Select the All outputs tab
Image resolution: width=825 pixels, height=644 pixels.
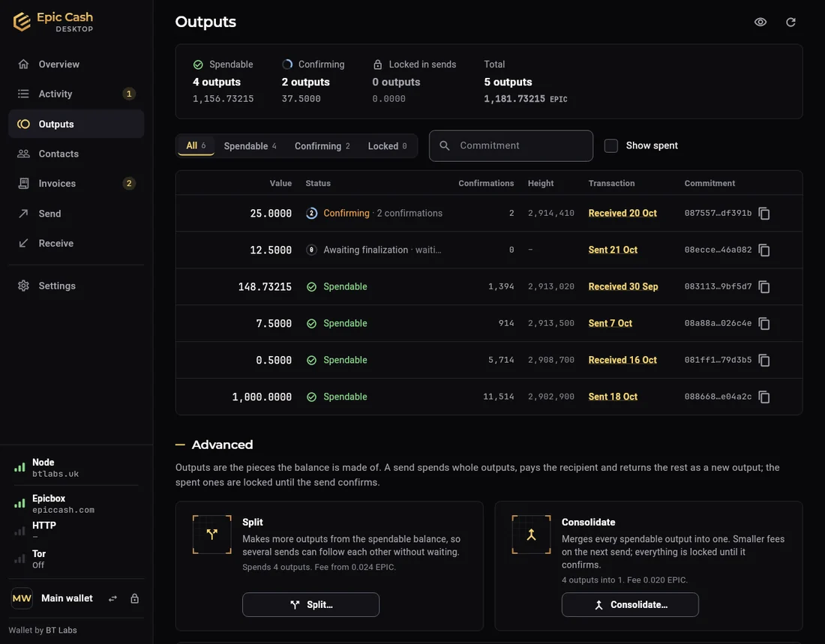196,145
